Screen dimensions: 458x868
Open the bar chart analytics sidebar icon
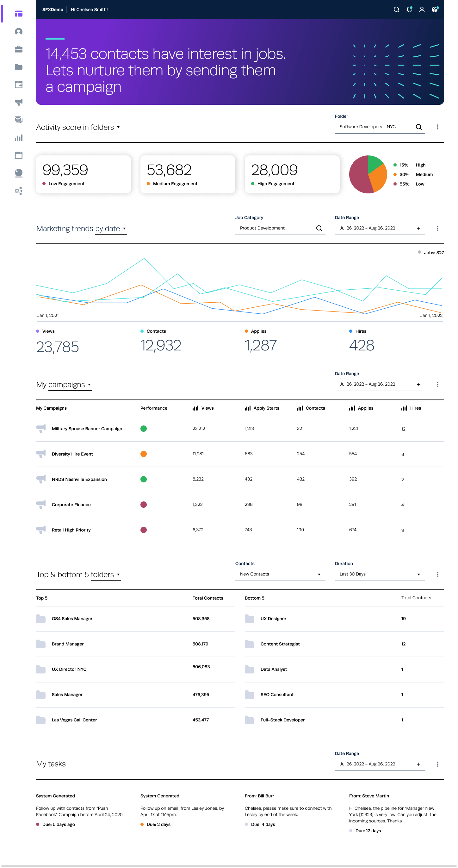[x=19, y=138]
